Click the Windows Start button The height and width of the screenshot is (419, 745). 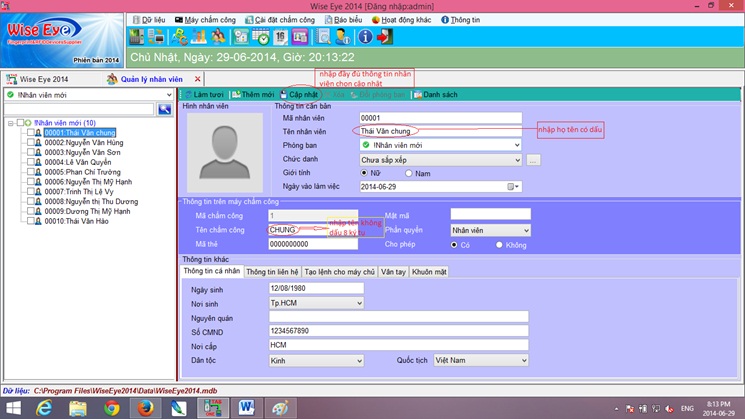pos(13,408)
